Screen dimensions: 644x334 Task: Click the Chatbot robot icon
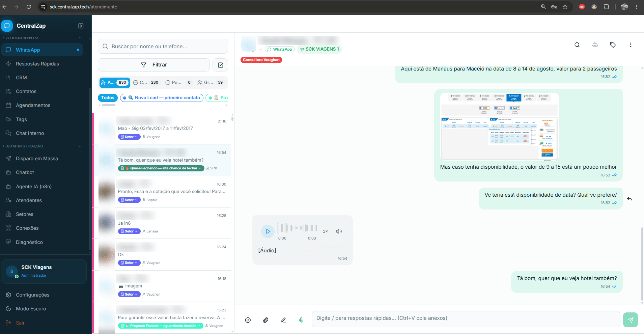click(8, 172)
